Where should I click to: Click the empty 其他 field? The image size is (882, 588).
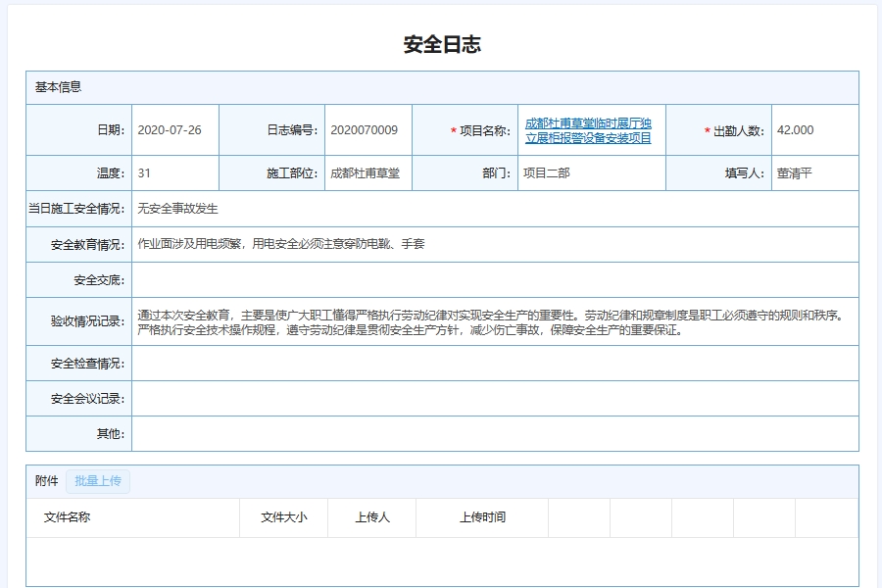coord(495,434)
